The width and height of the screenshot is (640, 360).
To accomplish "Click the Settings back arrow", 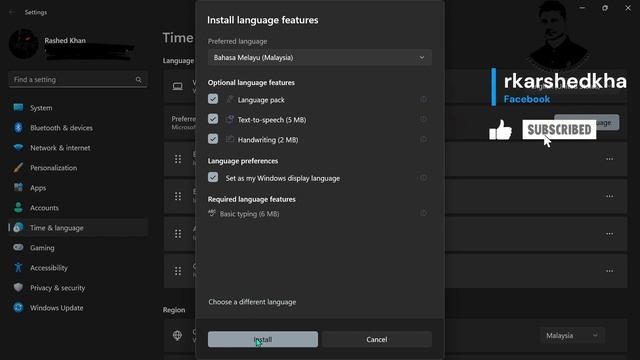I will click(12, 12).
